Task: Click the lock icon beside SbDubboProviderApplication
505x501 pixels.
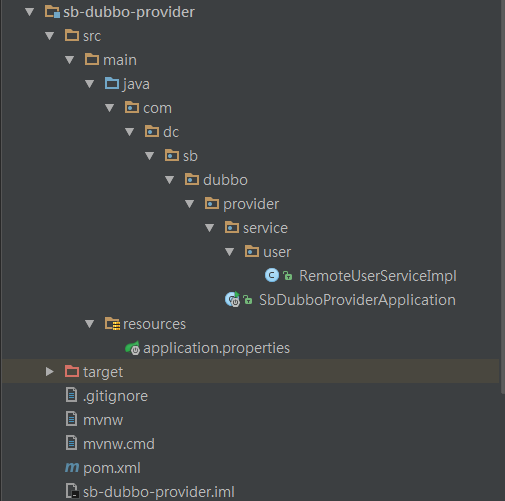Action: 247,300
